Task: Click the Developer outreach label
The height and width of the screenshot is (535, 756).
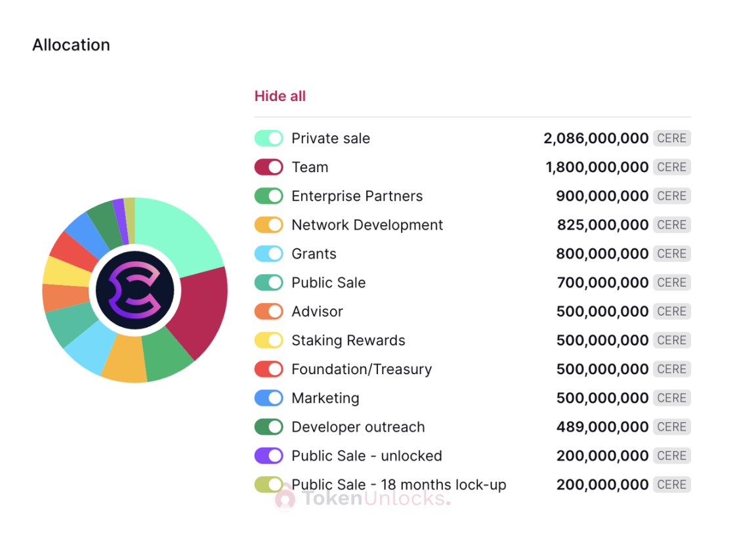Action: pos(358,427)
